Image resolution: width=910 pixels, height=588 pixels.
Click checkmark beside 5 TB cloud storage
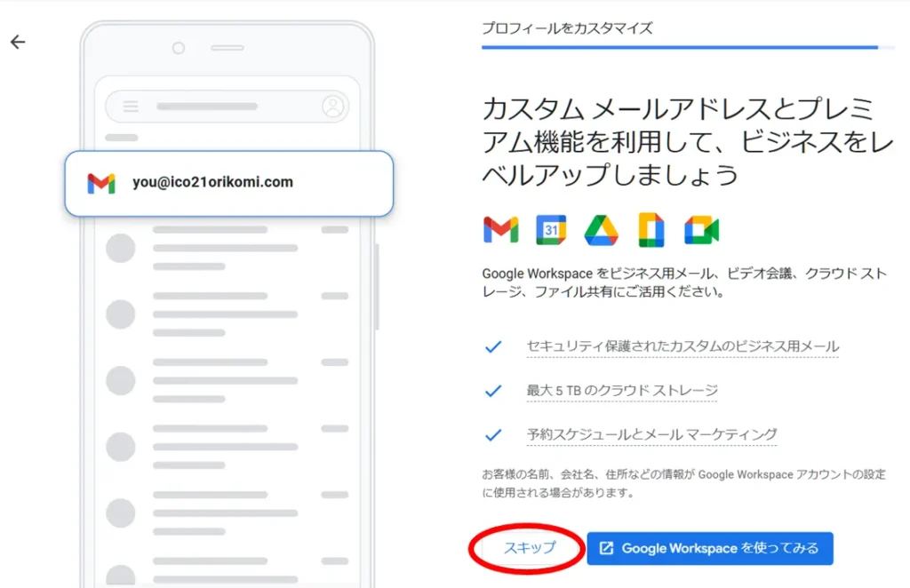pyautogui.click(x=493, y=391)
